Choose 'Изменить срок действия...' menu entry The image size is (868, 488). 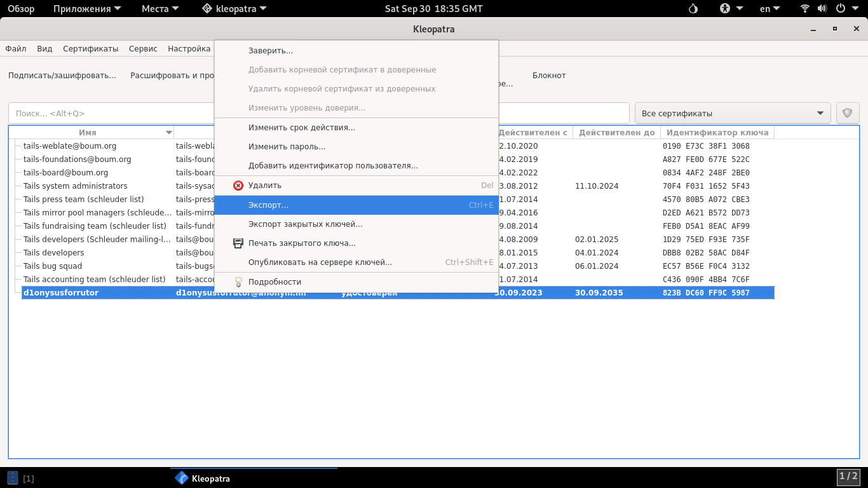[x=301, y=128]
